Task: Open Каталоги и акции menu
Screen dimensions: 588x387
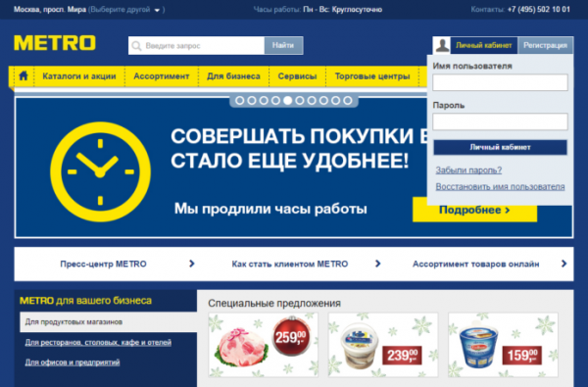Action: (x=79, y=76)
